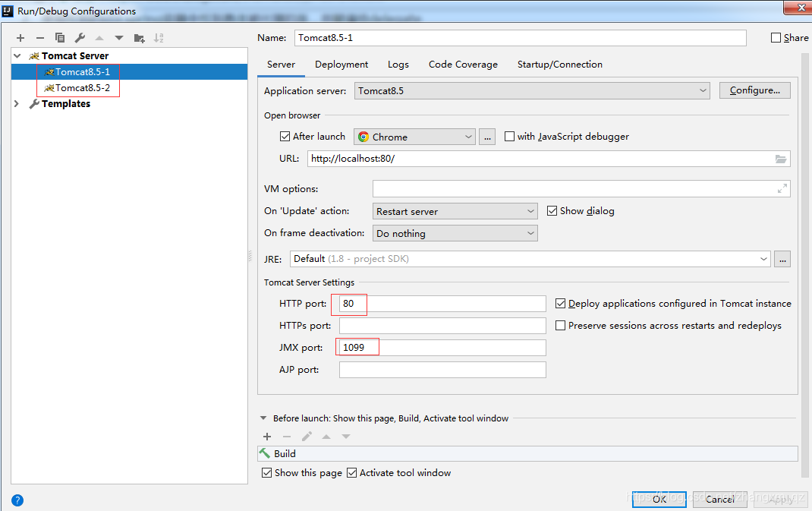Expand Templates tree node
This screenshot has height=511, width=812.
(x=17, y=104)
